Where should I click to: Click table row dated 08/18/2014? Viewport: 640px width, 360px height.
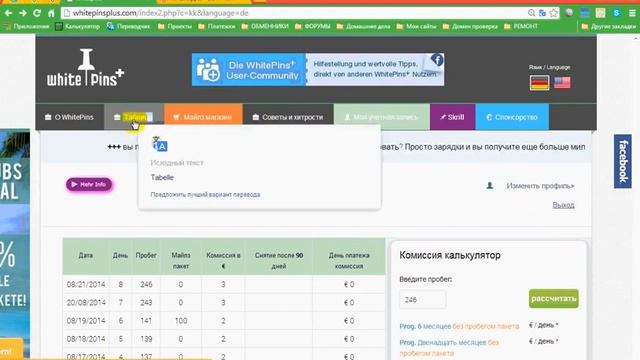coord(224,339)
